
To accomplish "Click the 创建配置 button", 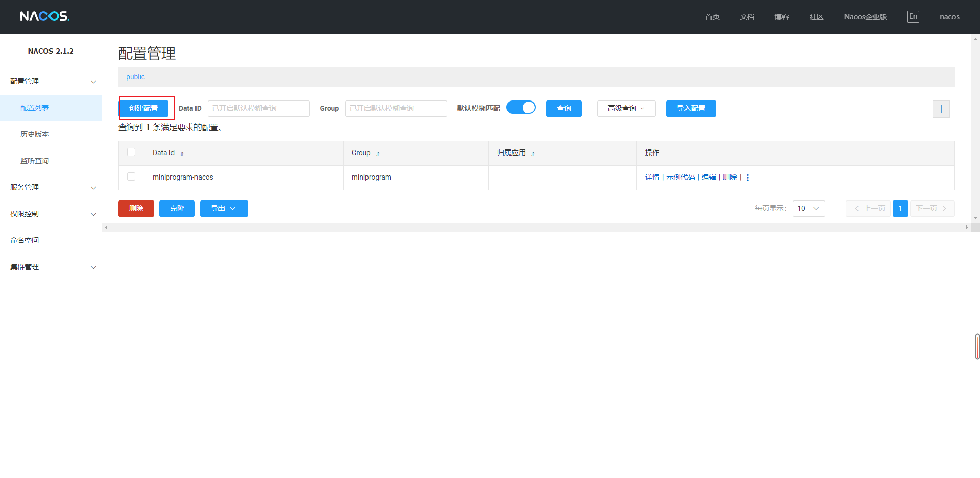I will coord(143,108).
